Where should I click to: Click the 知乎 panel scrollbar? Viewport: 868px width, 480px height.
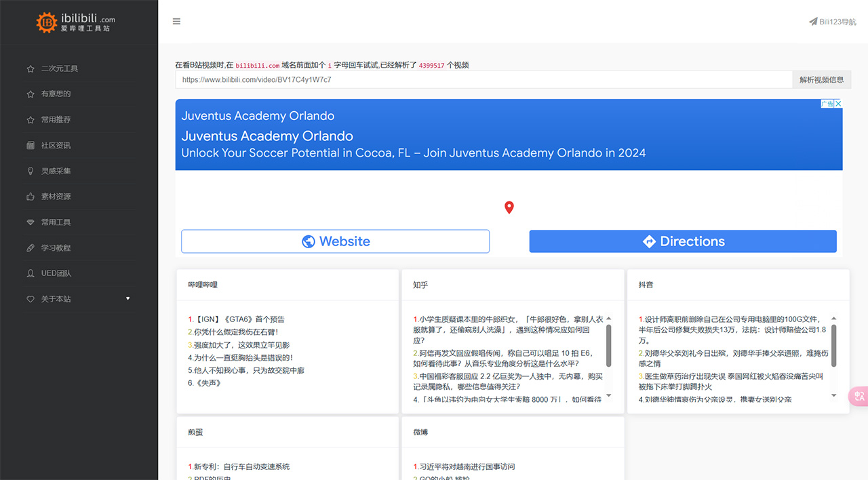tap(608, 344)
